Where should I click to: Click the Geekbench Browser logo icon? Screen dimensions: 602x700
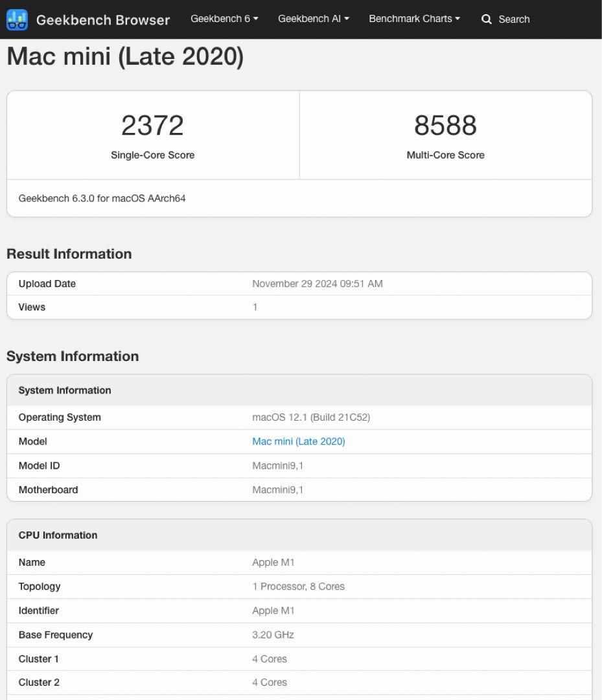17,19
